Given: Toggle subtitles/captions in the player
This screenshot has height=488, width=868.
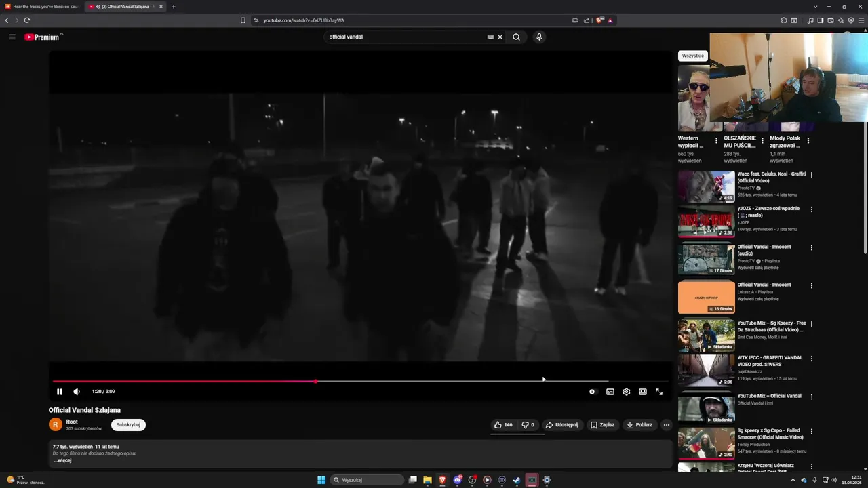Looking at the screenshot, I should coord(610,392).
